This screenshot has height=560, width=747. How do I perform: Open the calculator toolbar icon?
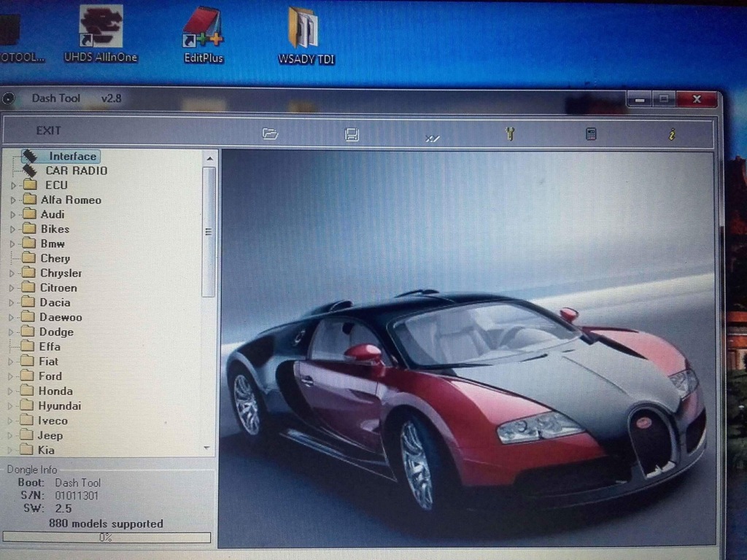pos(591,134)
